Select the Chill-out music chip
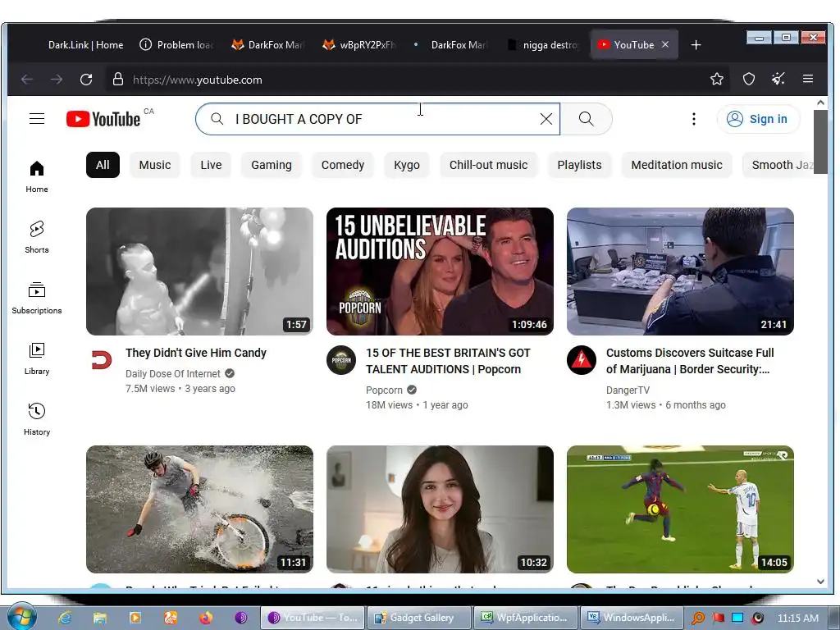This screenshot has width=840, height=630. 489,165
